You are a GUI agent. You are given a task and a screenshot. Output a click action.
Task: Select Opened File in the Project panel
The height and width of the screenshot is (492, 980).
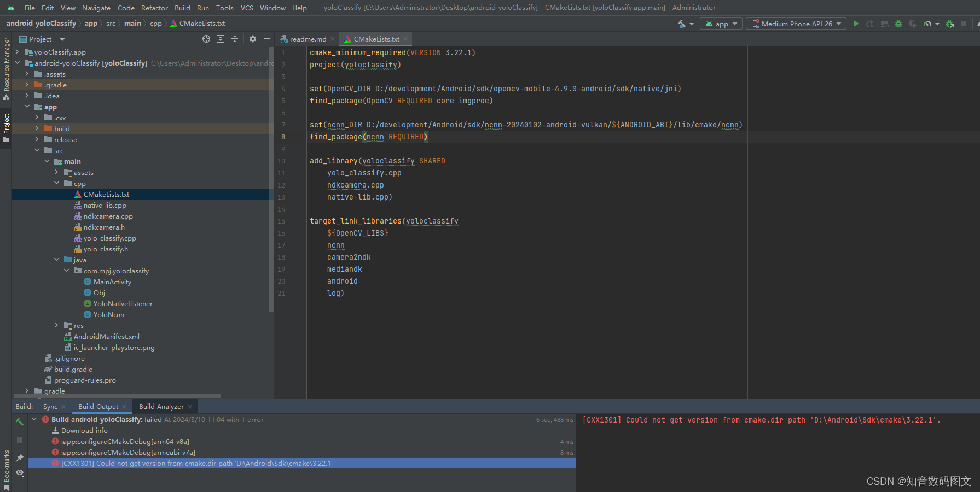206,39
